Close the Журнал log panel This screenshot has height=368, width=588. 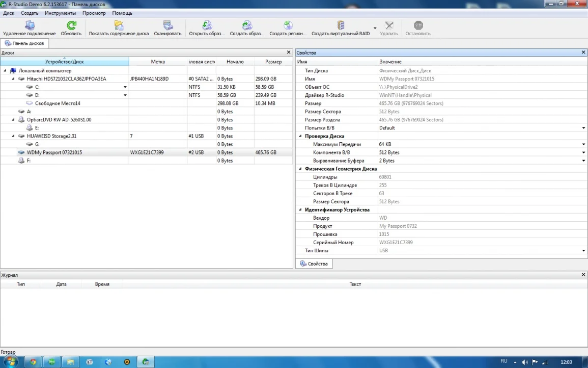tap(583, 275)
